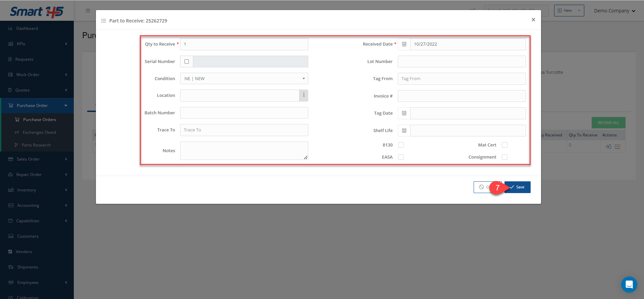Click the RECEIVE ALL button
The width and height of the screenshot is (644, 299).
tap(608, 123)
